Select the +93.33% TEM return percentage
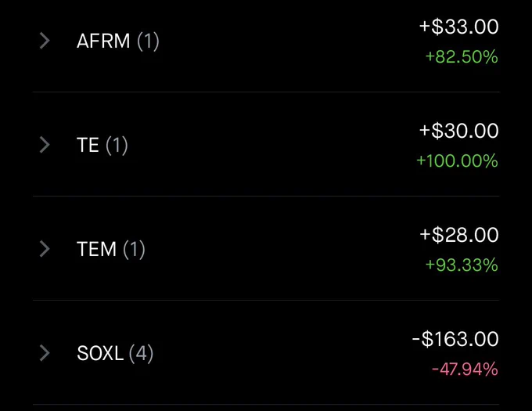Viewport: 532px width, 411px height. [462, 265]
